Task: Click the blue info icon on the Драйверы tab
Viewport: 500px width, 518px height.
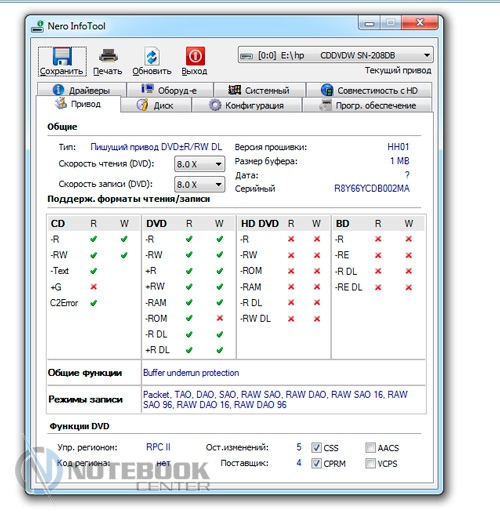Action: pos(58,90)
